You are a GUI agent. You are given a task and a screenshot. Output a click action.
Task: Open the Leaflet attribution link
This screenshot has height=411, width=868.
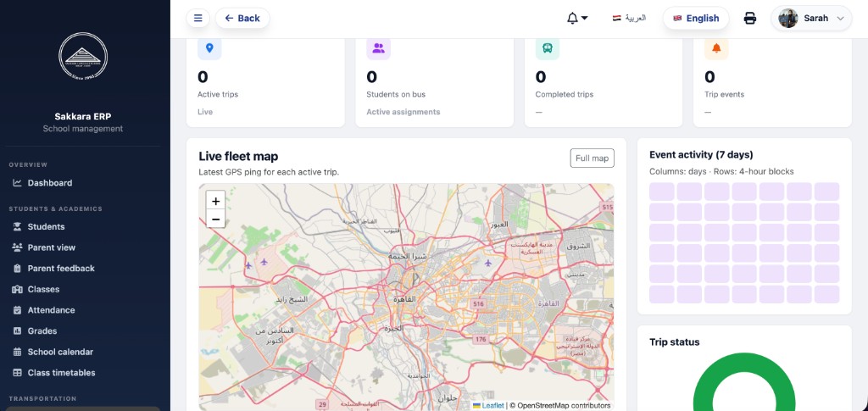point(492,405)
